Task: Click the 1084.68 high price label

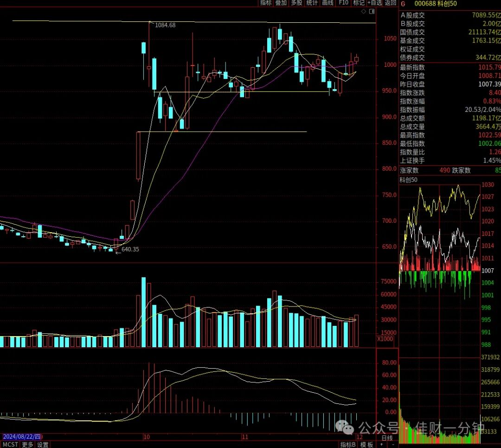Action: 165,25
